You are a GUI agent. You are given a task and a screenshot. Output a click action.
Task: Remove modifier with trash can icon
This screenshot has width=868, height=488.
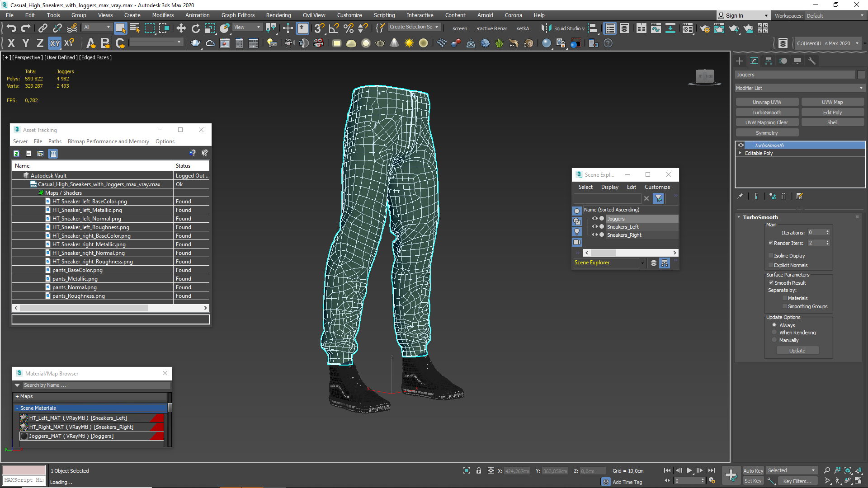tap(783, 196)
